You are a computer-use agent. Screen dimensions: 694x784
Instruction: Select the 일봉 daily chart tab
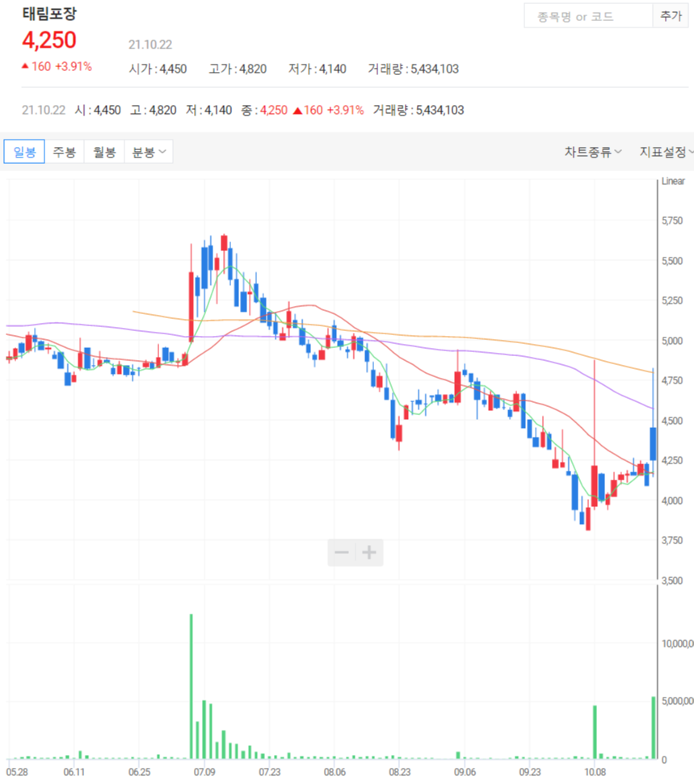point(24,152)
